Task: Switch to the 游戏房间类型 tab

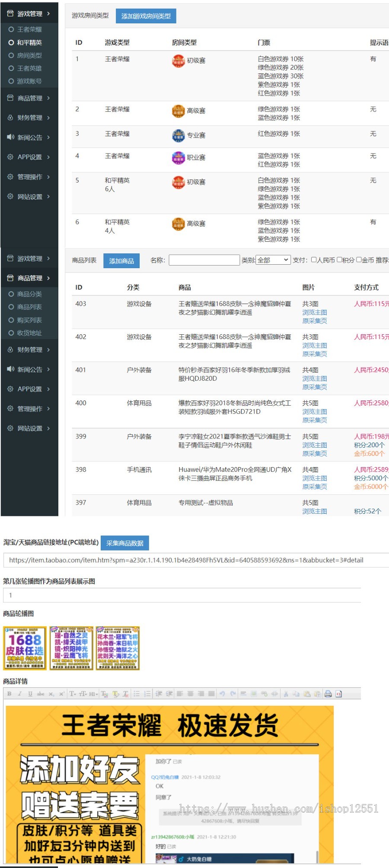Action: (x=90, y=16)
